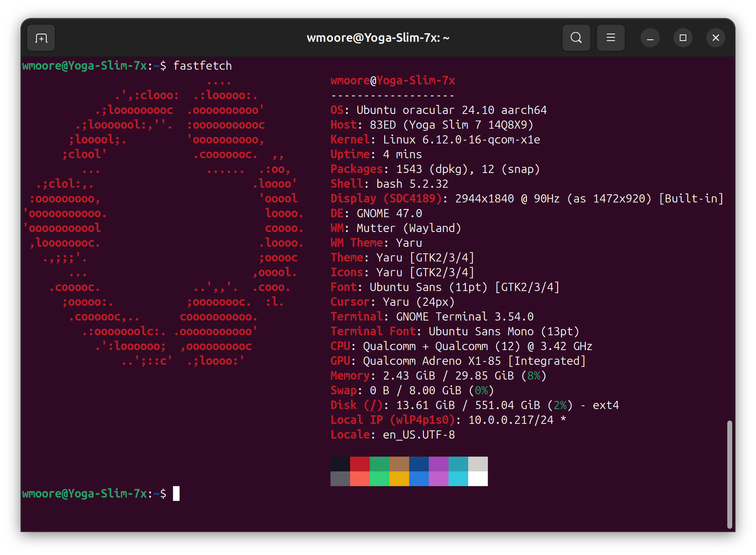756x555 pixels.
Task: Click the search magnifier icon
Action: coord(576,38)
